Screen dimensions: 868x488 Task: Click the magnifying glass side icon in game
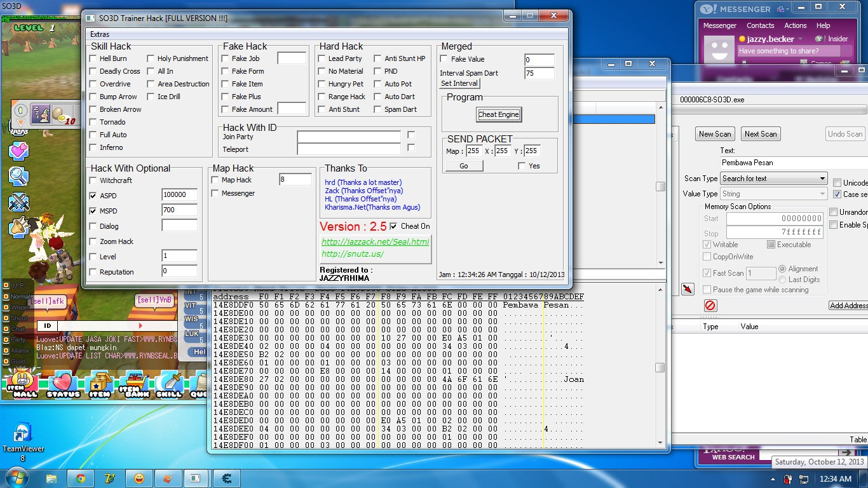click(19, 176)
